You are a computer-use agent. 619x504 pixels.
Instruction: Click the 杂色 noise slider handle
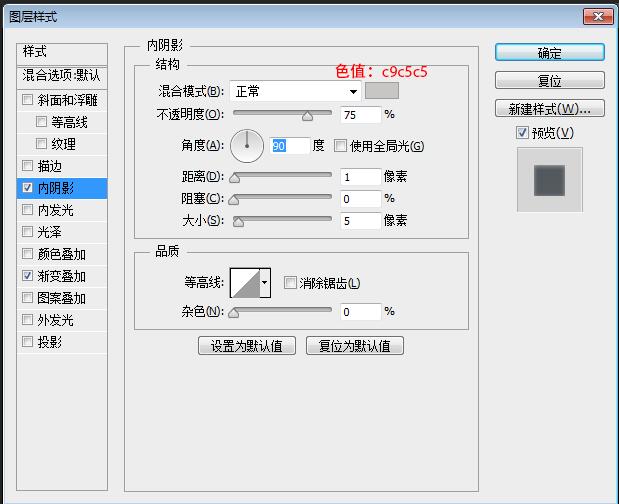click(234, 313)
